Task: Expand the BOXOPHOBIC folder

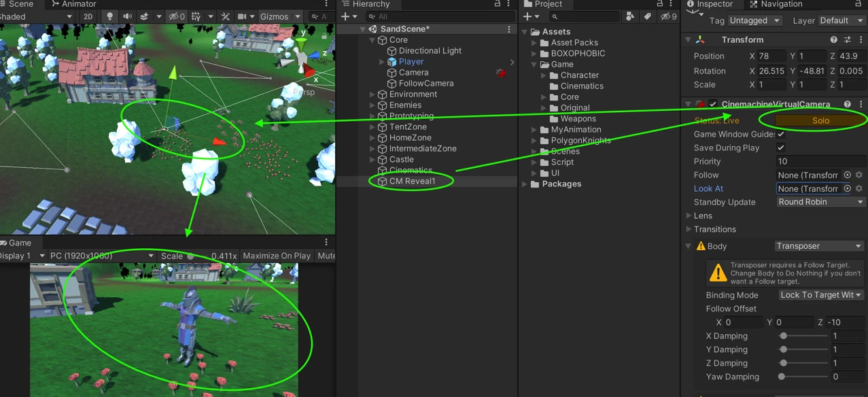Action: (x=534, y=54)
